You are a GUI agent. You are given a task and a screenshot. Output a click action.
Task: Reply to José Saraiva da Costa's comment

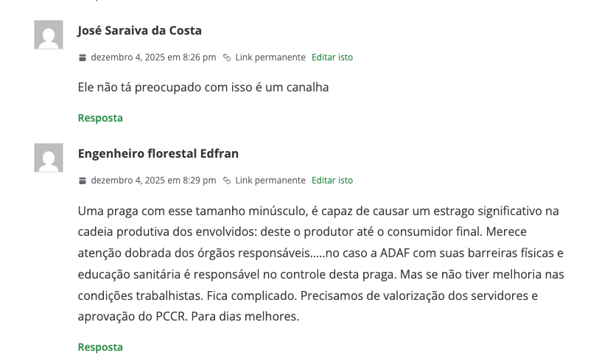coord(100,118)
